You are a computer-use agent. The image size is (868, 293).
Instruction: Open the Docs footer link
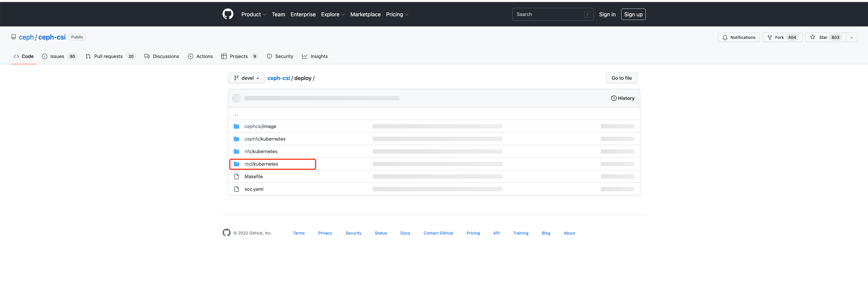click(405, 233)
